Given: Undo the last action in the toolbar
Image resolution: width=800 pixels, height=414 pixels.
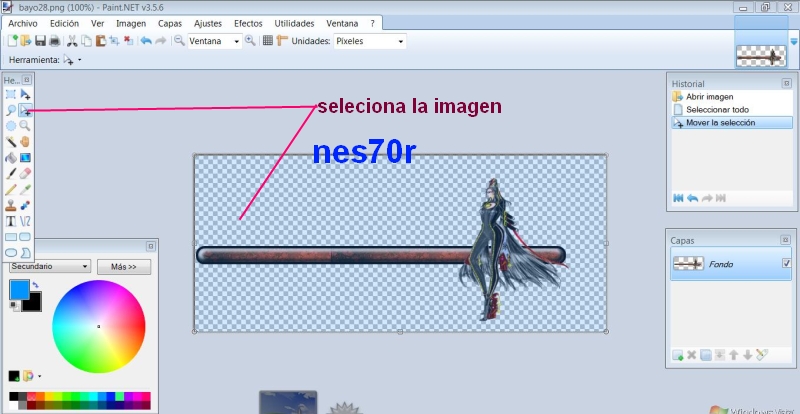Looking at the screenshot, I should tap(146, 41).
